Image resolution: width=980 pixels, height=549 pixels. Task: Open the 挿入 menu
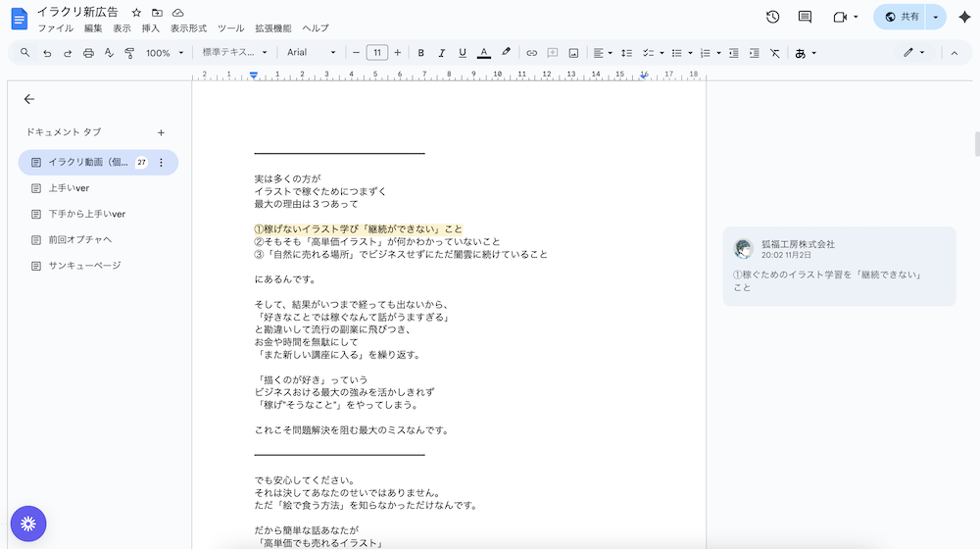[151, 28]
